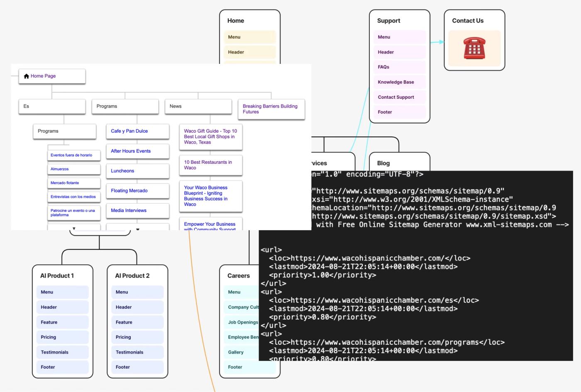
Task: Select the Support card title
Action: (388, 21)
